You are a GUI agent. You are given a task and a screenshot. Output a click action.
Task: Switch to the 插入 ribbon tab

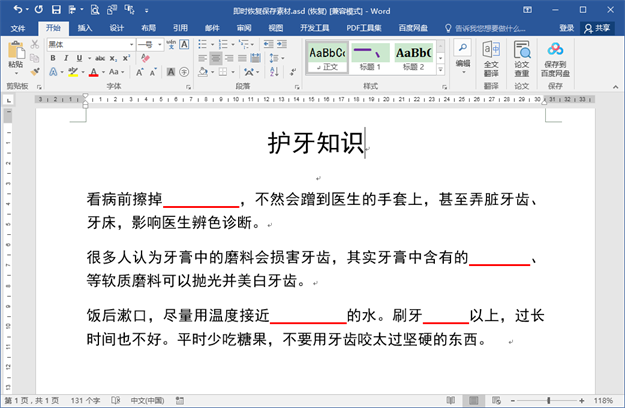point(85,28)
